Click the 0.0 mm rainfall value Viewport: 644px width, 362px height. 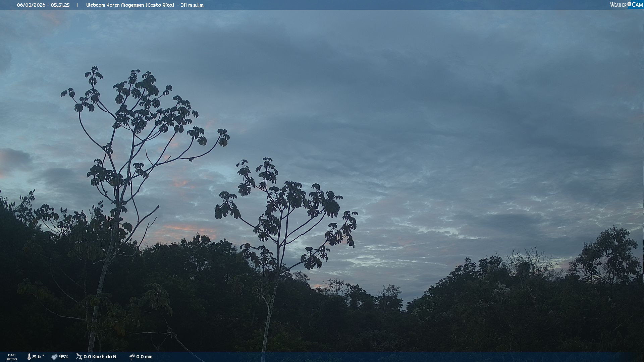pyautogui.click(x=144, y=357)
